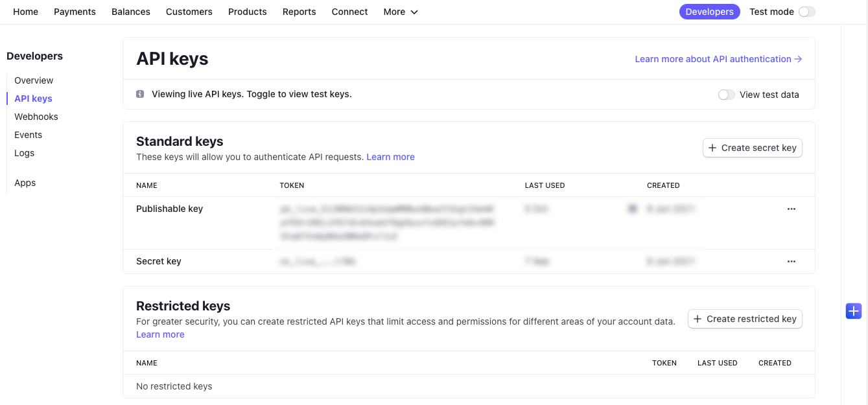Image resolution: width=868 pixels, height=405 pixels.
Task: Click Learn more link under Standard keys
Action: coord(390,157)
